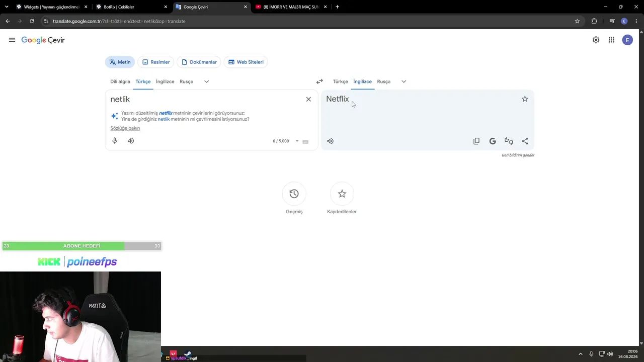Open the Google Translate main menu
644x362 pixels.
point(12,40)
